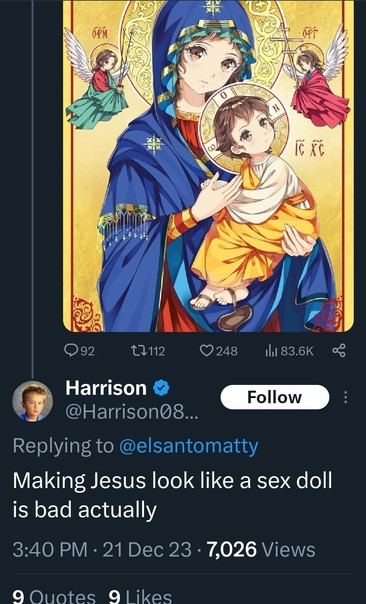Click the 7,026 Views count
The image size is (366, 604).
[261, 550]
